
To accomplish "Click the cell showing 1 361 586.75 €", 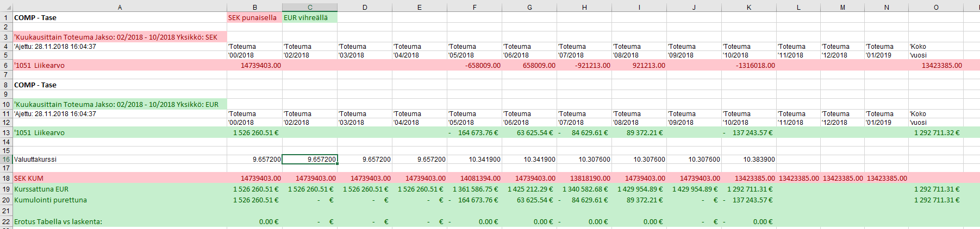I will [476, 189].
